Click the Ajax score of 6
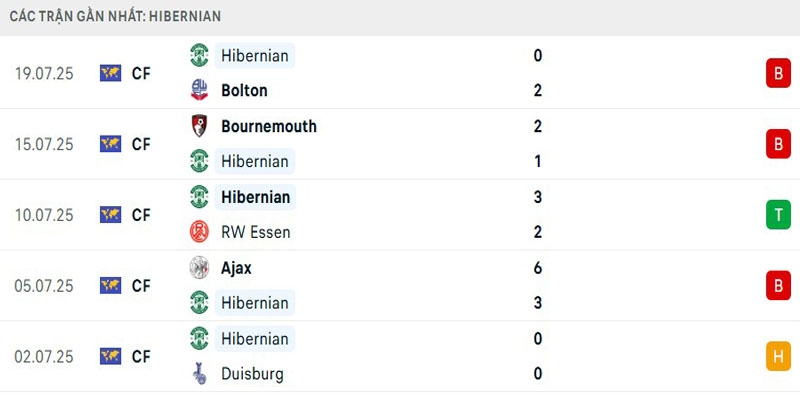The height and width of the screenshot is (400, 800). (x=538, y=268)
